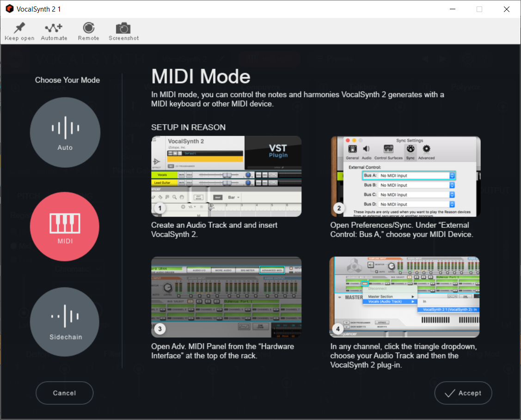Open step 1 VocalSynth 2 VST thumbnail
Viewport: 521px width, 420px height.
226,177
